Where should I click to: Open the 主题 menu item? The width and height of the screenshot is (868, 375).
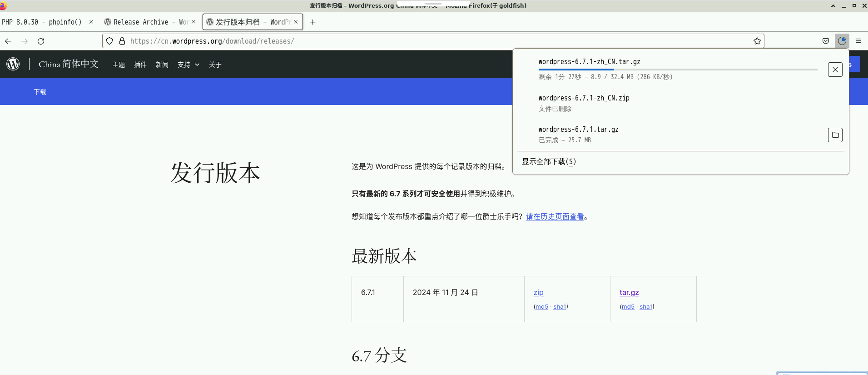119,65
